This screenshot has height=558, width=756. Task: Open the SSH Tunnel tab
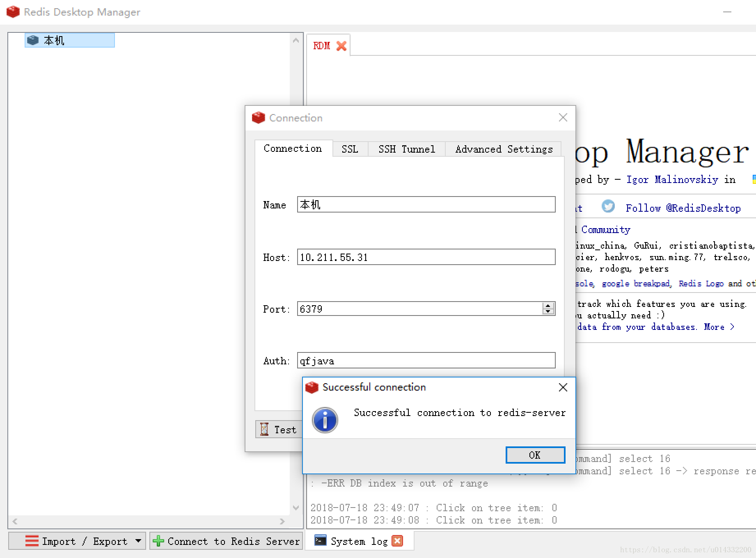407,149
